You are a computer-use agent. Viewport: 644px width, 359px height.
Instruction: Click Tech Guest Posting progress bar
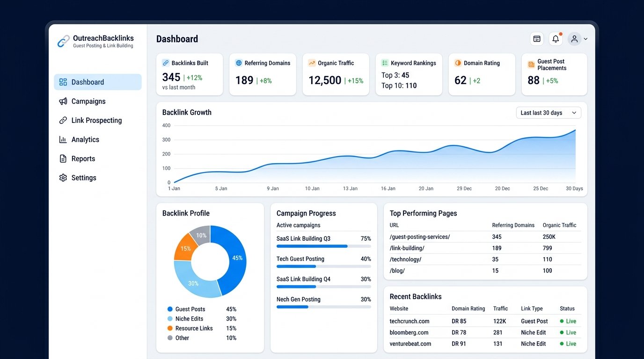click(x=324, y=266)
